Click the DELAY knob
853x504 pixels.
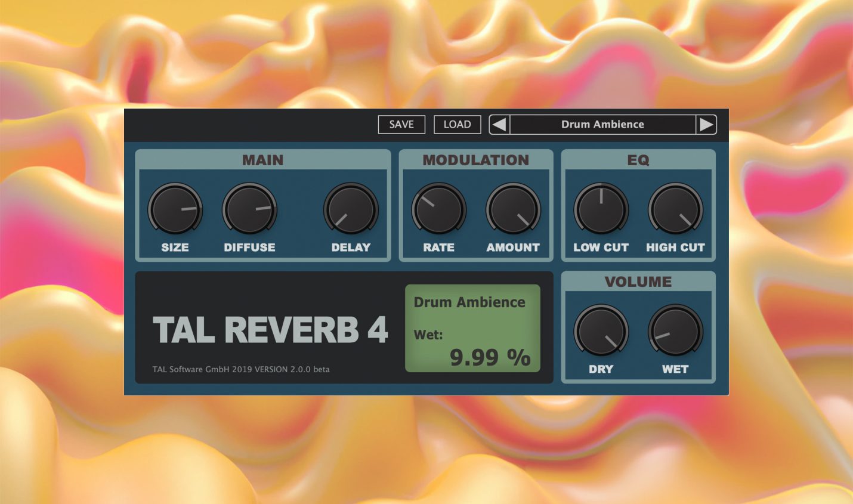tap(351, 210)
